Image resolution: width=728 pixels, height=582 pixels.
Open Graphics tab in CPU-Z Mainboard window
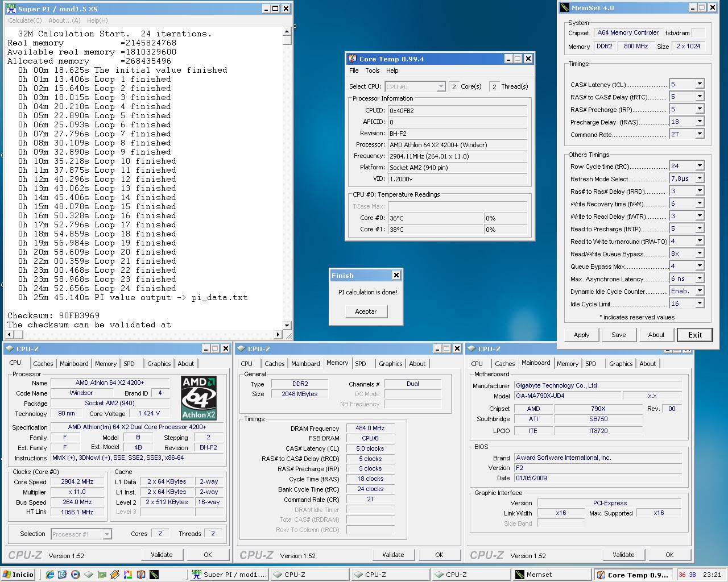[x=621, y=364]
